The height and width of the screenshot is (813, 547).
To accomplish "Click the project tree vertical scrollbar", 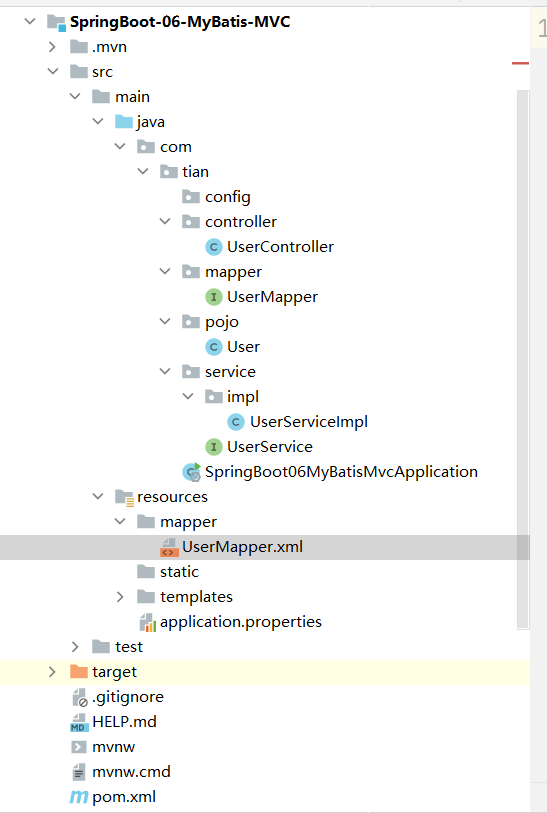I will (x=523, y=359).
